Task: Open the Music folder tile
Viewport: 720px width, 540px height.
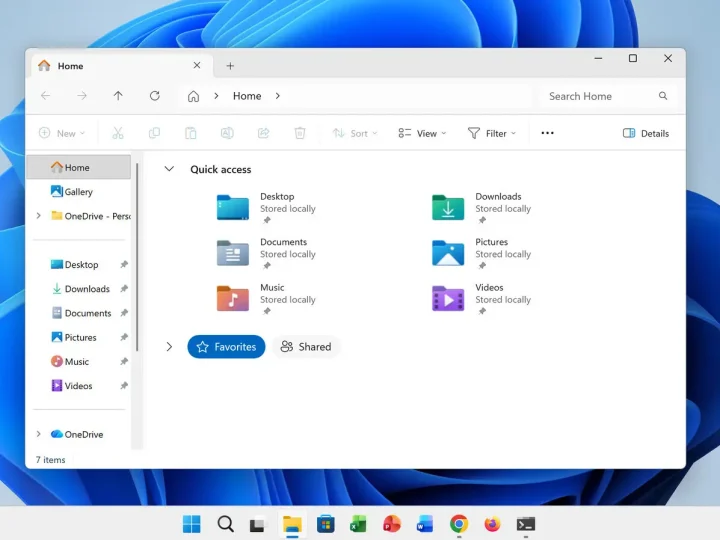Action: click(x=266, y=298)
